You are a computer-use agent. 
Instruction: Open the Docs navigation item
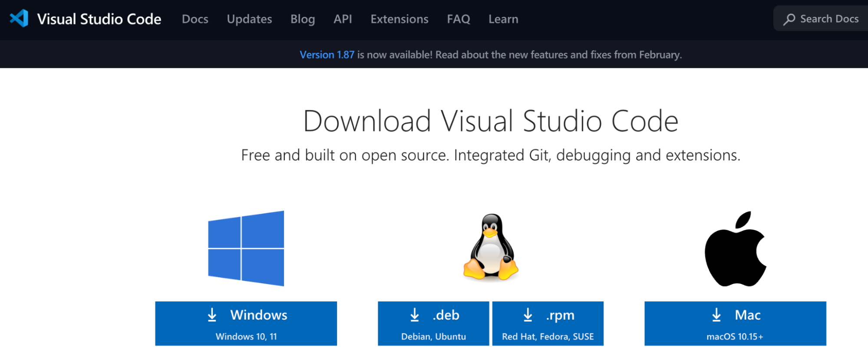[x=195, y=19]
